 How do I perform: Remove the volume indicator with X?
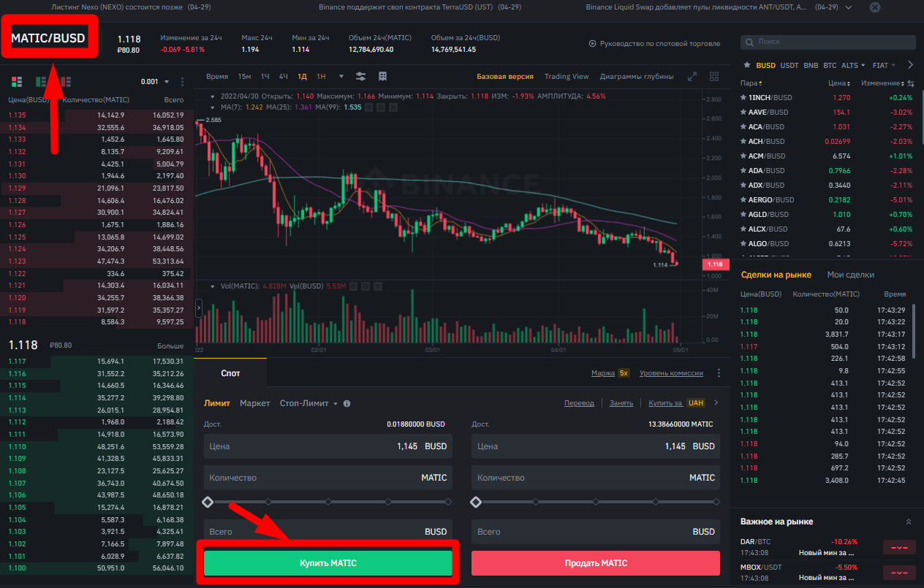[378, 287]
